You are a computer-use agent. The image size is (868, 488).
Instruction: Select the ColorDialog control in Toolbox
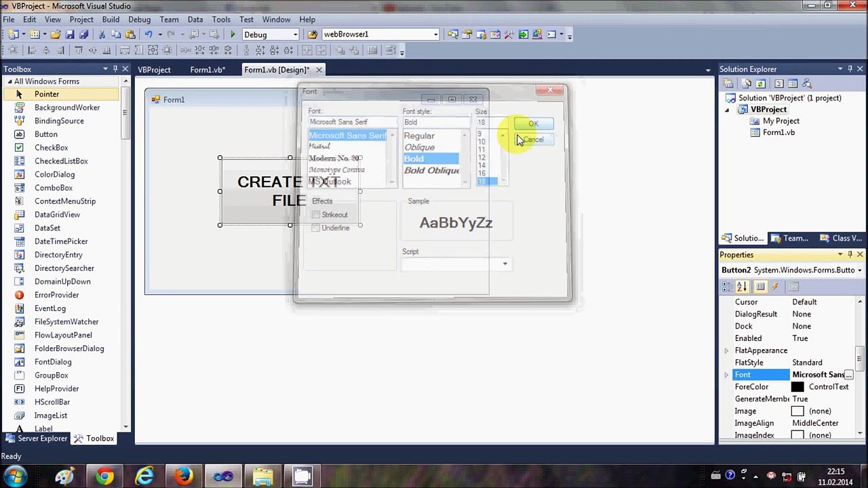[x=60, y=174]
